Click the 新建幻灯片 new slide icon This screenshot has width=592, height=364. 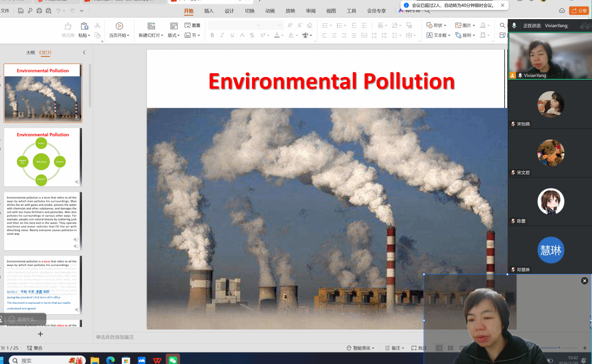coord(151,26)
